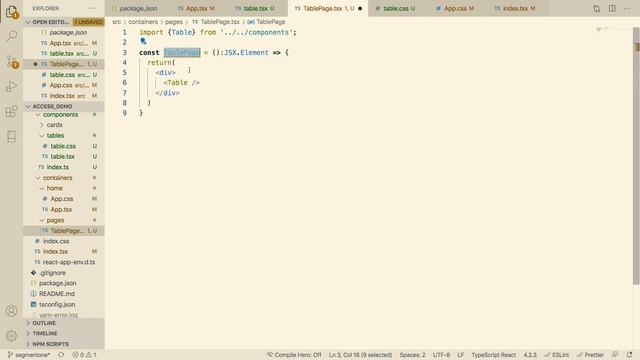Screen dimensions: 640x360
Task: Click the feedback icon in the status bar
Action: pos(615,355)
